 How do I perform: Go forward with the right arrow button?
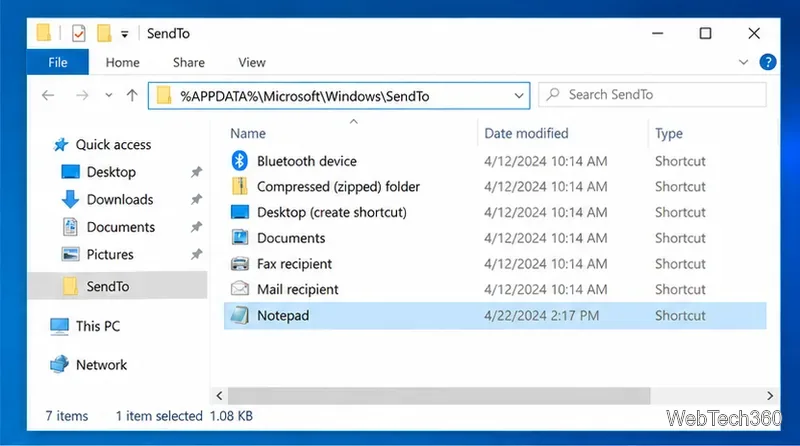pos(82,95)
